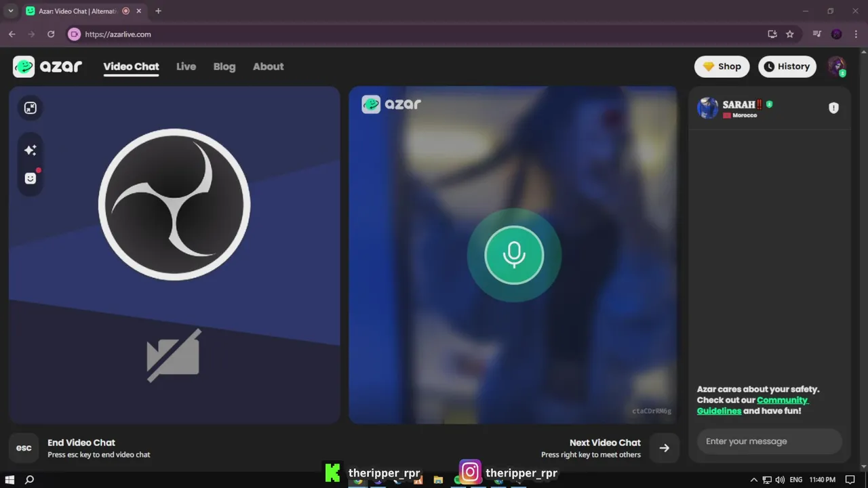Screen dimensions: 868x488
Task: Click the Morocco country label
Action: [745, 116]
